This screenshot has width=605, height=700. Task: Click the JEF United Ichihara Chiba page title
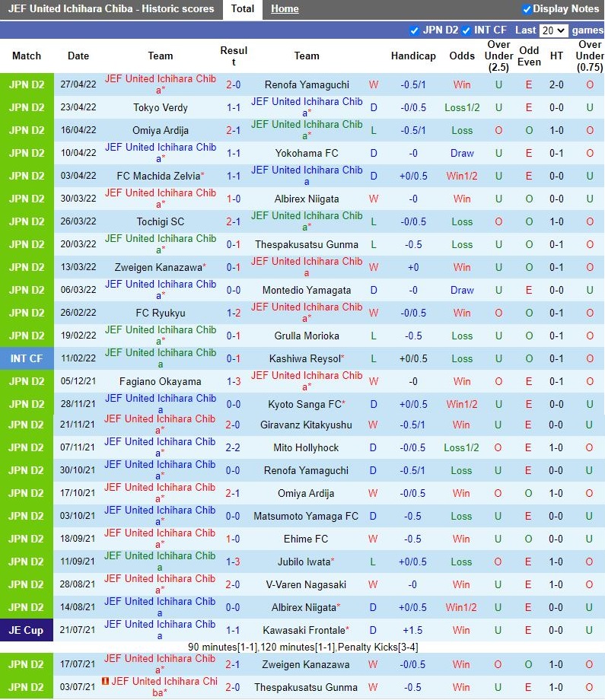[111, 8]
